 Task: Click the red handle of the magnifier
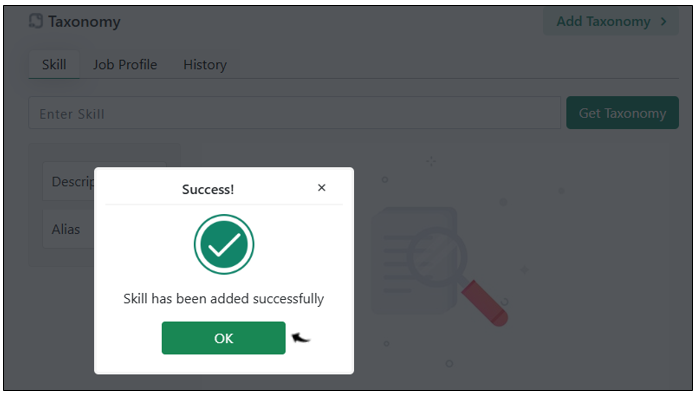click(484, 303)
